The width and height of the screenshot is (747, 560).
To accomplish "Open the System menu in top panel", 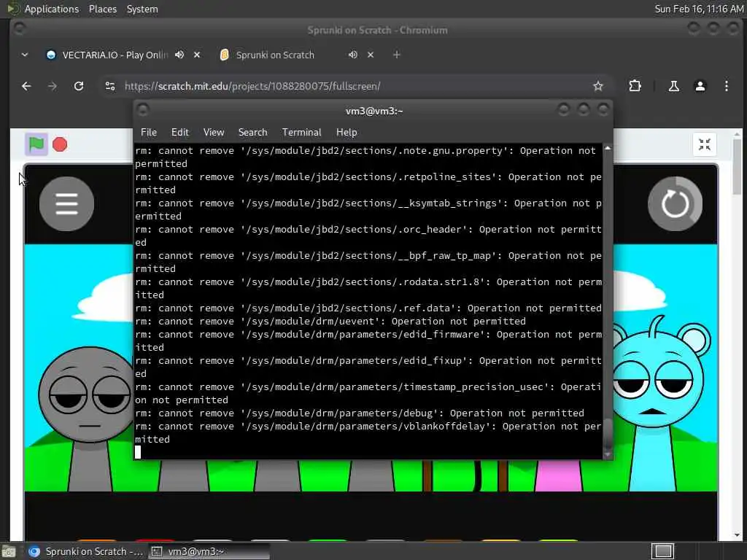I will tap(142, 9).
